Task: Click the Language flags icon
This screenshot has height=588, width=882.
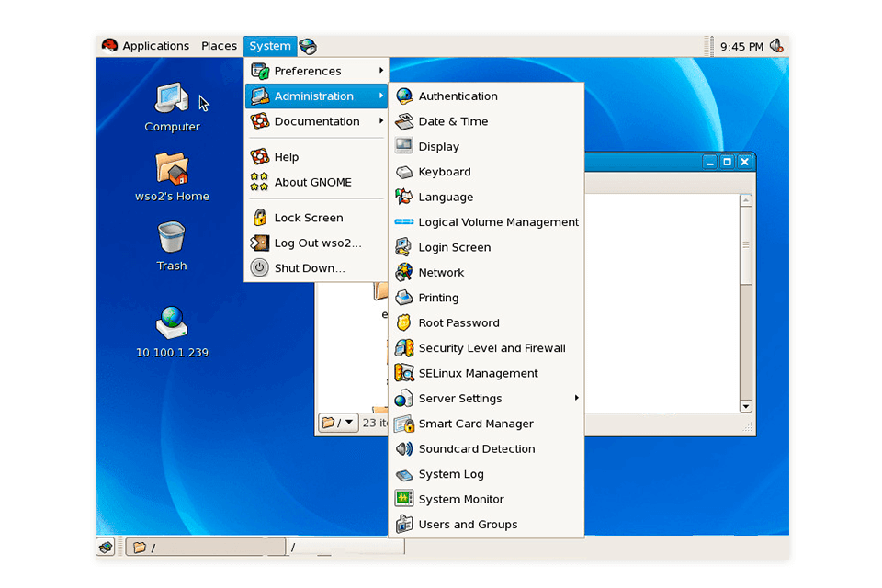Action: pos(404,197)
